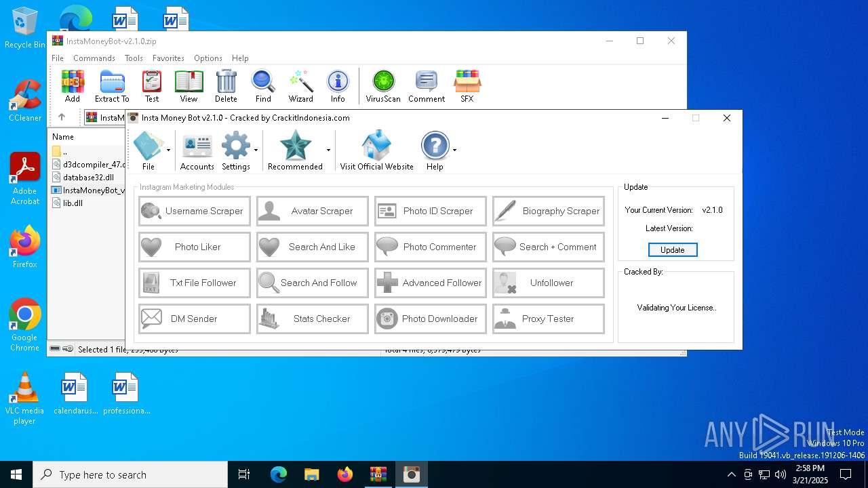Select d3dcompiler_47 file in WinRAR

click(88, 164)
